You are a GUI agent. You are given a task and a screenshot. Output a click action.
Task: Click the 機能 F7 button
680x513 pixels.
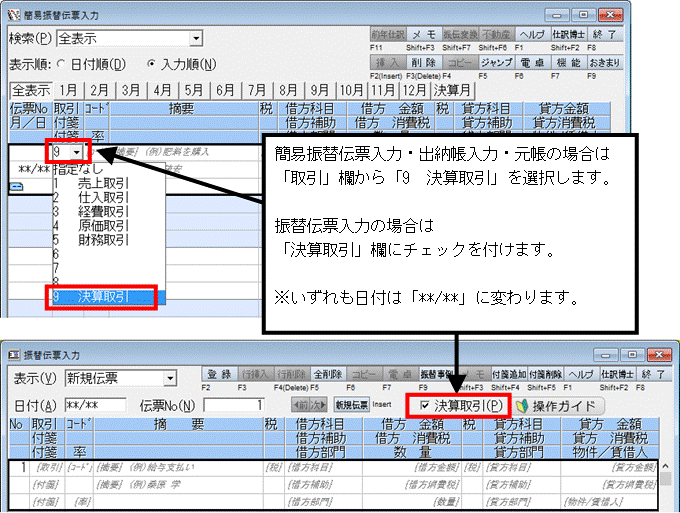569,62
